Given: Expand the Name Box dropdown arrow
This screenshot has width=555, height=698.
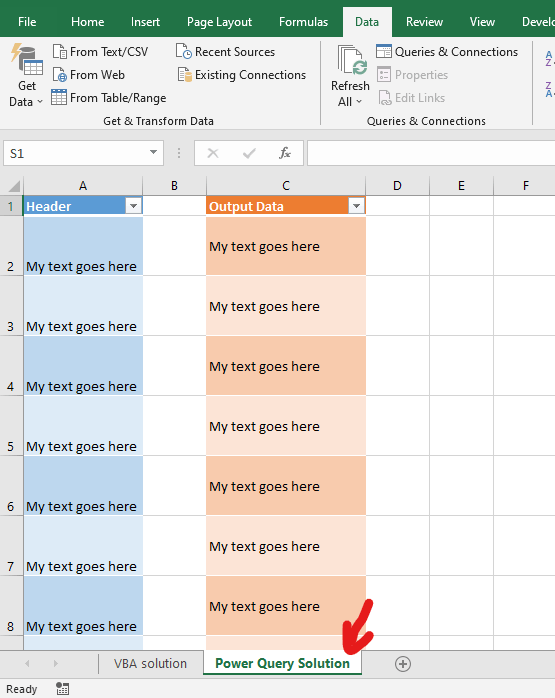Looking at the screenshot, I should tap(153, 152).
